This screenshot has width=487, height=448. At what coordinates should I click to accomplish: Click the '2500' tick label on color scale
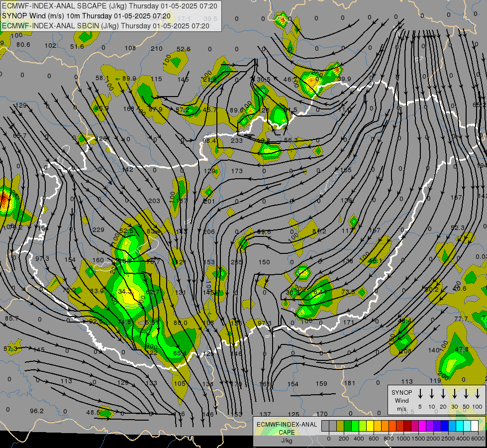click(x=448, y=439)
